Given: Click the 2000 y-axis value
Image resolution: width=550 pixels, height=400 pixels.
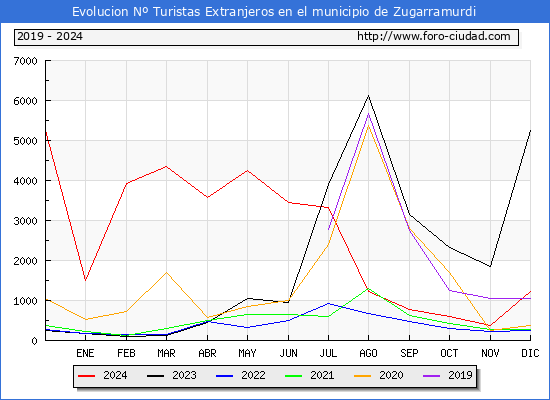Looking at the screenshot, I should [25, 261].
